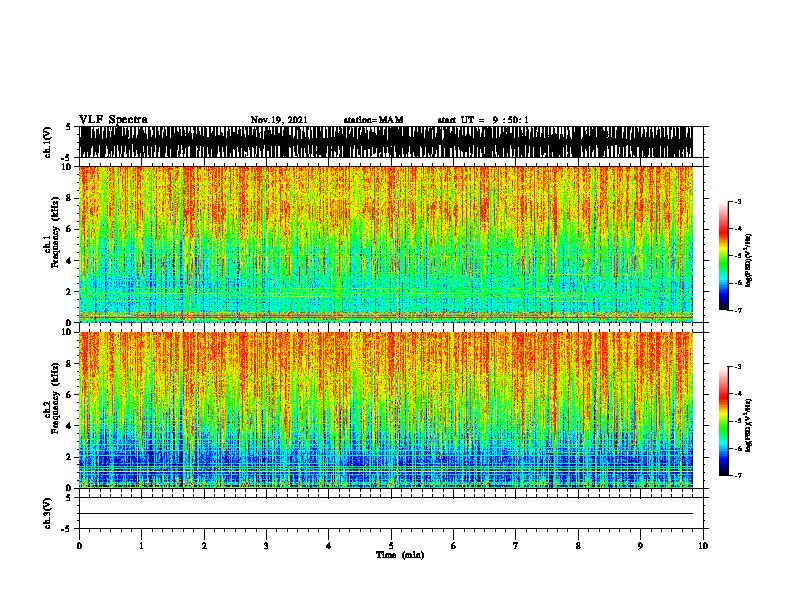Click the "-3" label on ch.1 color scale

pyautogui.click(x=737, y=201)
